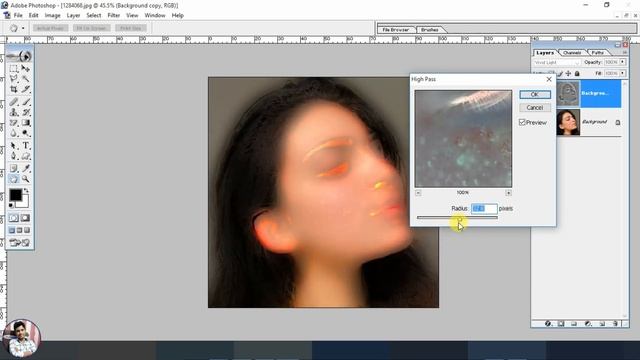Screen dimensions: 640x360
Task: Select the Brush tool
Action: coord(26,102)
